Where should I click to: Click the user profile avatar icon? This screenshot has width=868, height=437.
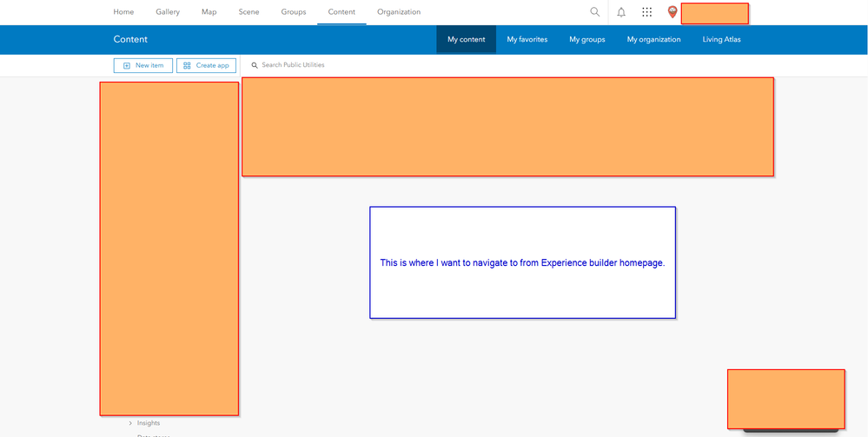672,11
